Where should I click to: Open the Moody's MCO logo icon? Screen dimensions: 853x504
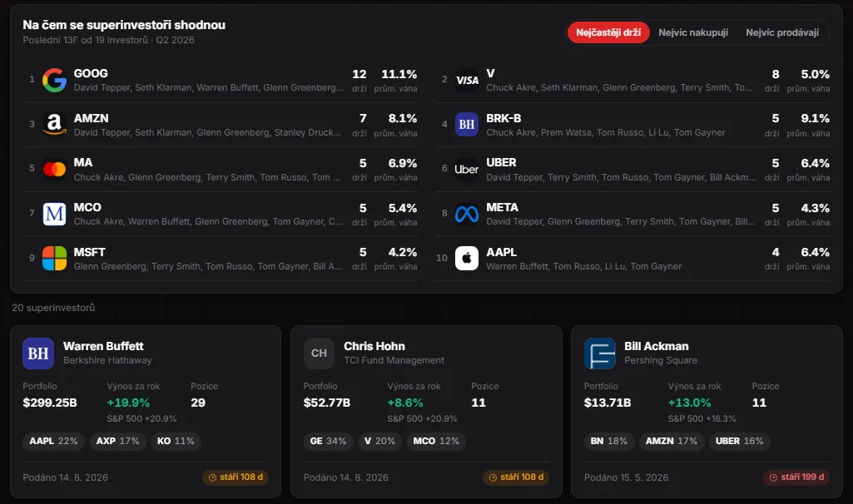tap(54, 215)
